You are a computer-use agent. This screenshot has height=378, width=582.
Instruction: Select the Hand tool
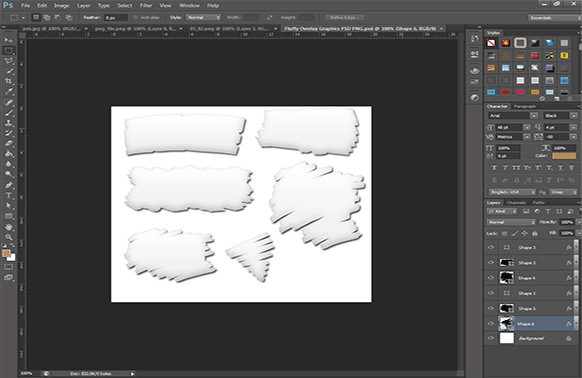point(9,227)
